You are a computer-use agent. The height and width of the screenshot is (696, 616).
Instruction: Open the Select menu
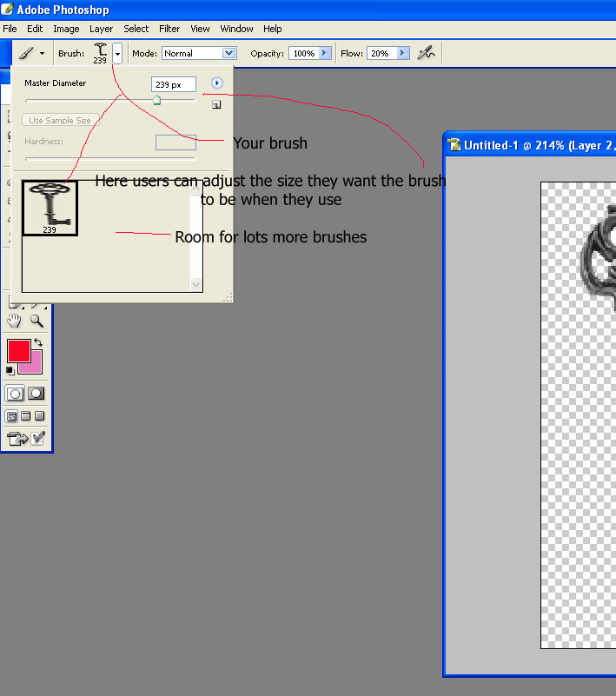[136, 29]
